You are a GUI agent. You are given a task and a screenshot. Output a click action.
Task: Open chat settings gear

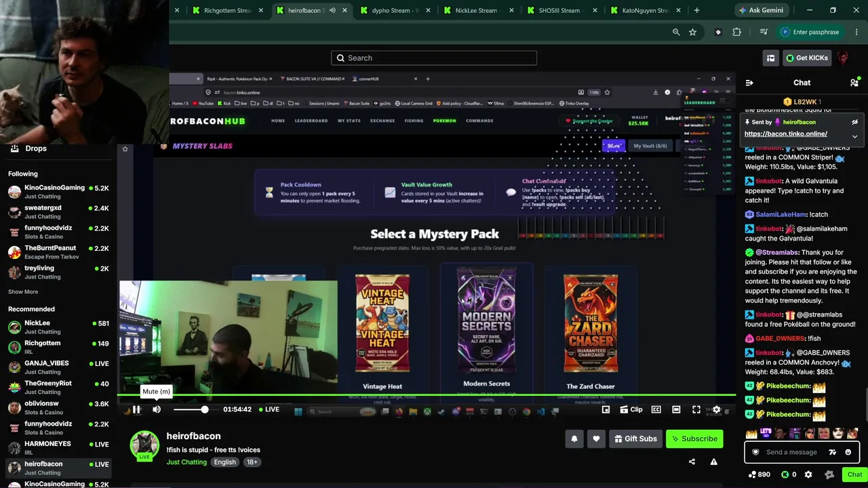pos(808,474)
